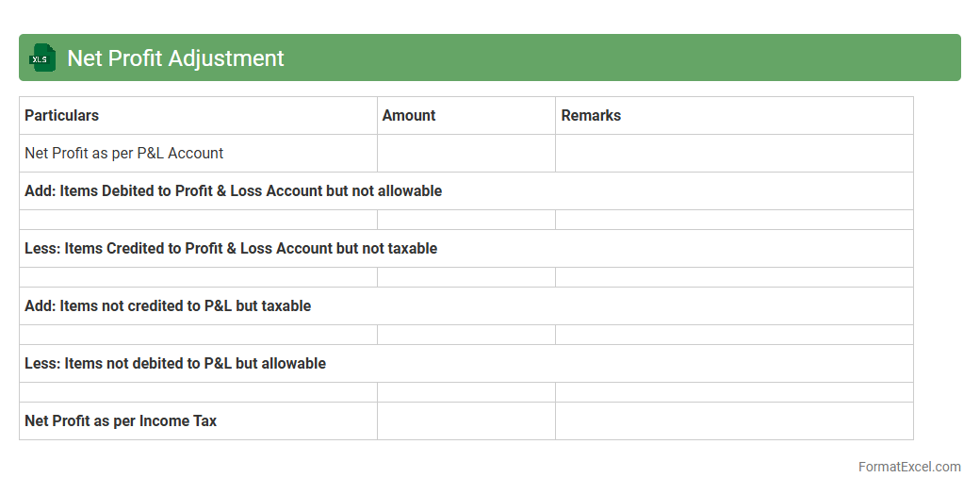Click the Remarks column header
980x494 pixels.
pyautogui.click(x=591, y=115)
